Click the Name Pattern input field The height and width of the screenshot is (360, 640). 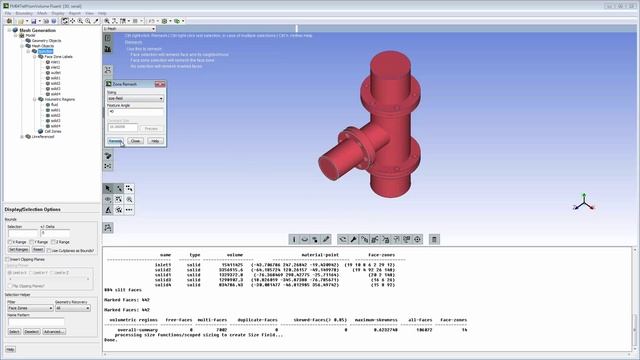(x=36, y=322)
